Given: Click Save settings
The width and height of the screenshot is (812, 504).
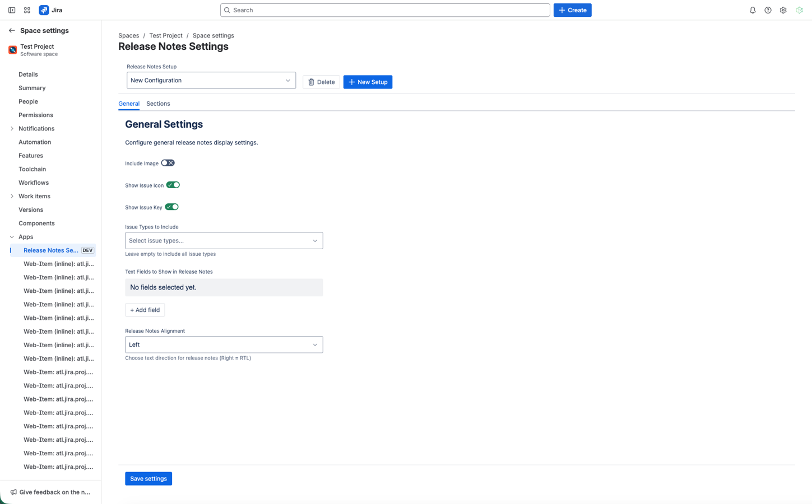Looking at the screenshot, I should (148, 478).
